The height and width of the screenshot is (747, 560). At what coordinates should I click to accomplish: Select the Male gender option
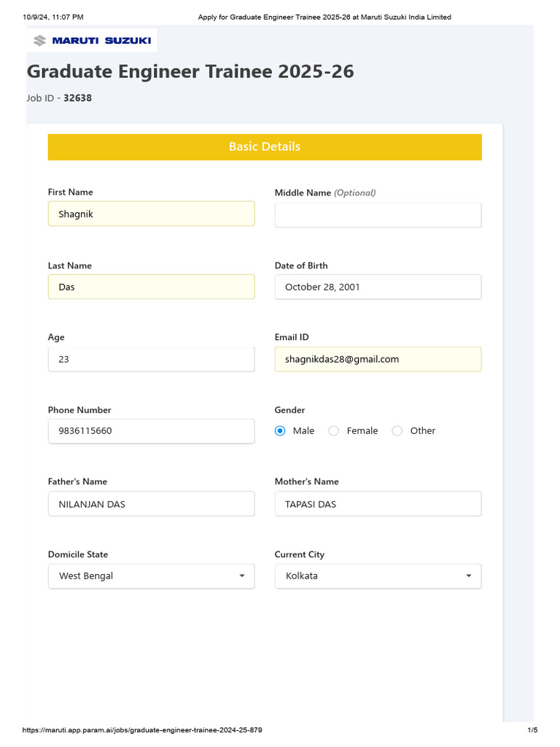click(x=281, y=431)
